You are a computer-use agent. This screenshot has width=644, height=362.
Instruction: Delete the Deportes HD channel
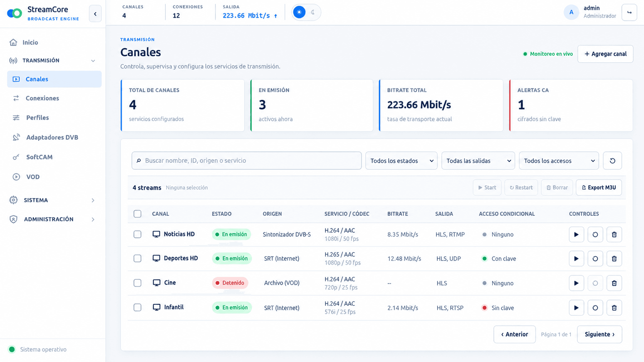[614, 259]
